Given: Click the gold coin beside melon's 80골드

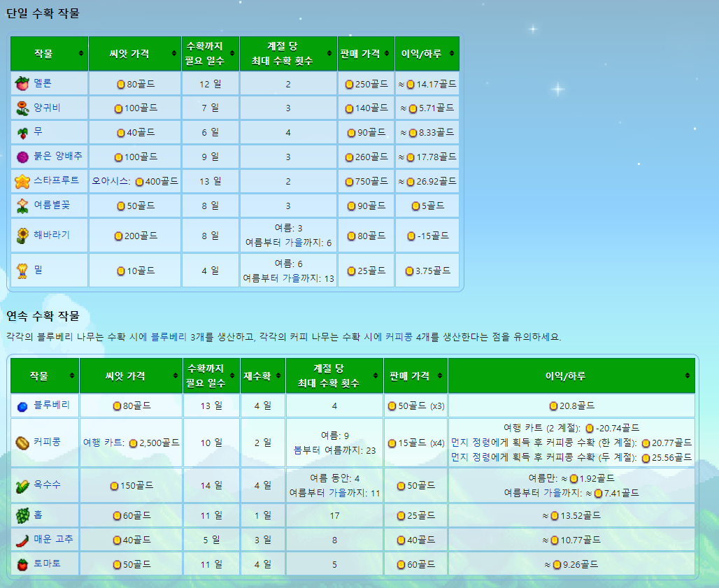Looking at the screenshot, I should [120, 85].
